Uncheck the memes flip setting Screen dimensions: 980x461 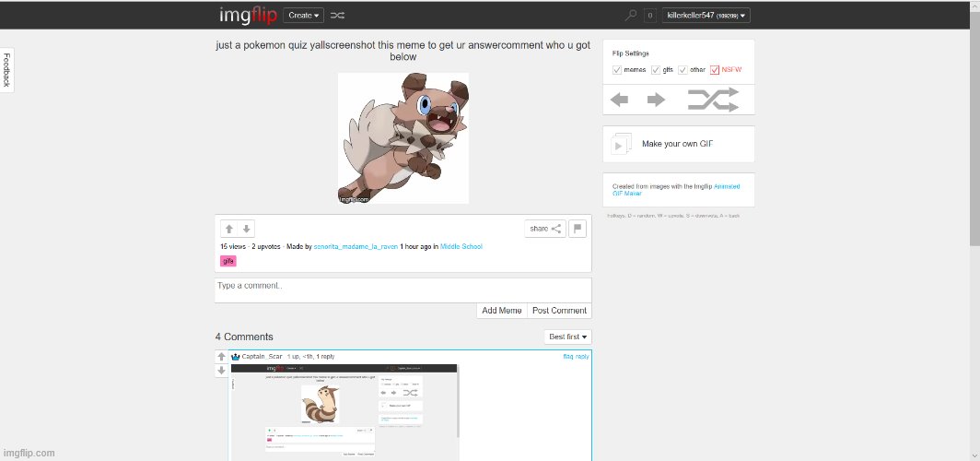tap(617, 70)
